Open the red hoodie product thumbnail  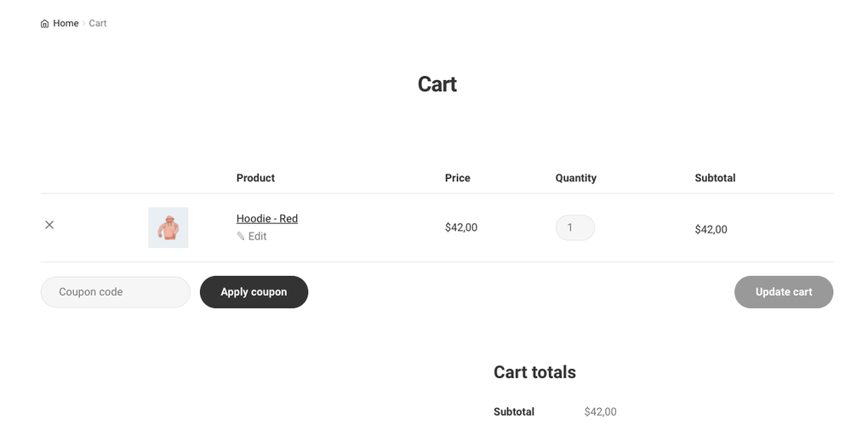click(x=168, y=227)
